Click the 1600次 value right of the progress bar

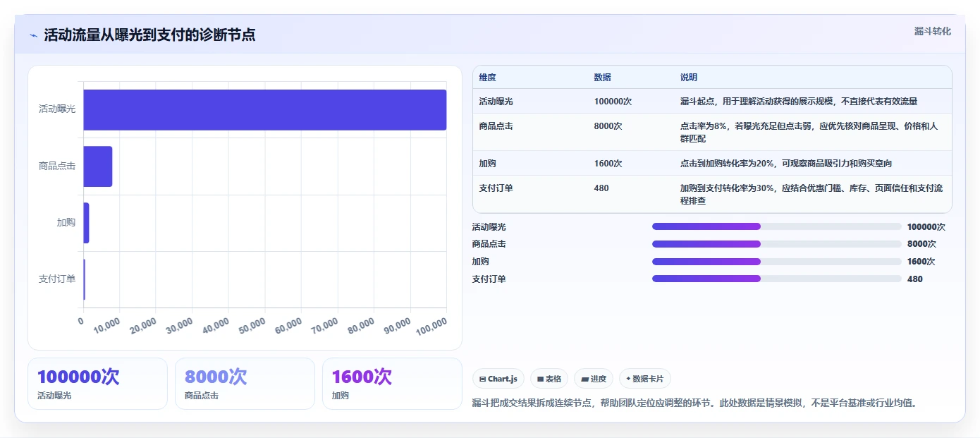[x=922, y=262]
